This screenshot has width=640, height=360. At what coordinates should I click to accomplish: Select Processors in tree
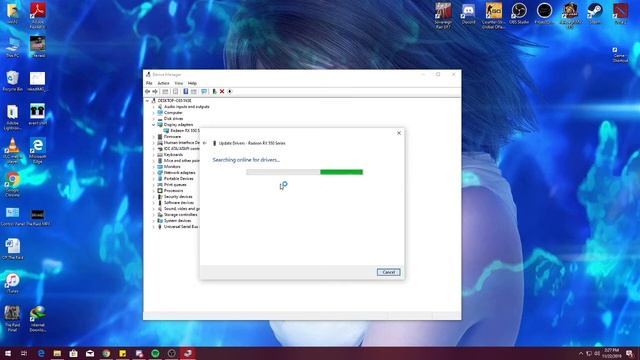[173, 191]
